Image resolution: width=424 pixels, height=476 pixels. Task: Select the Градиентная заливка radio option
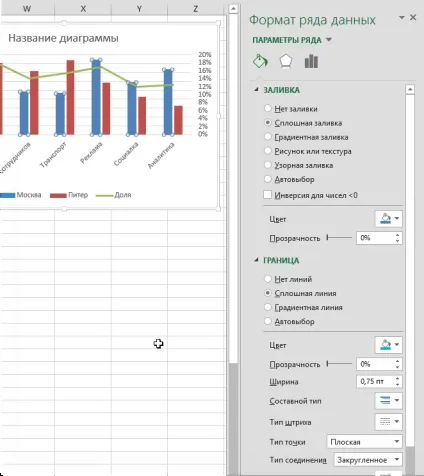(x=268, y=137)
